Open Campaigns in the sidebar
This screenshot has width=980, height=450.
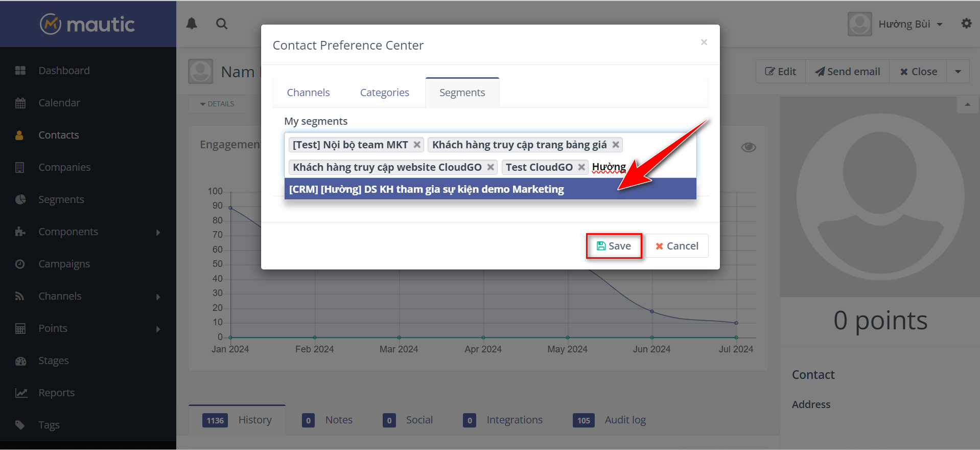(x=64, y=264)
